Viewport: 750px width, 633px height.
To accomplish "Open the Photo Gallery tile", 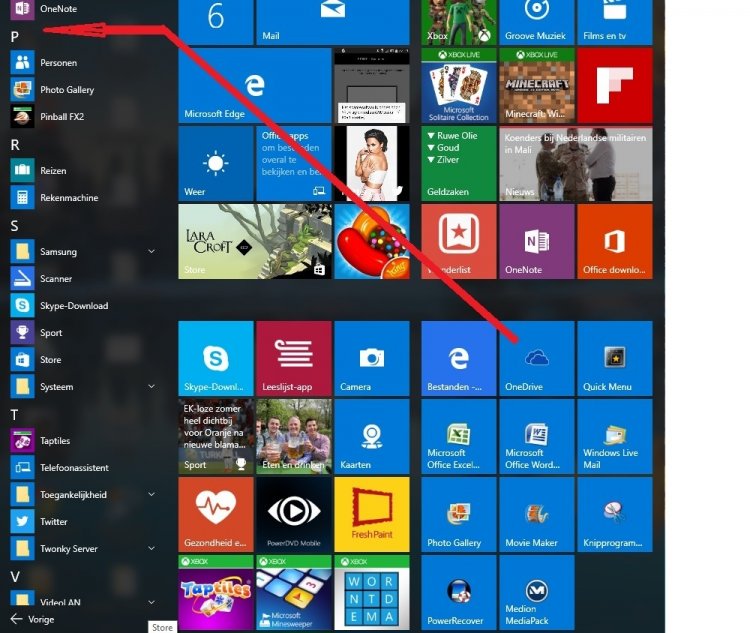I will coord(459,514).
